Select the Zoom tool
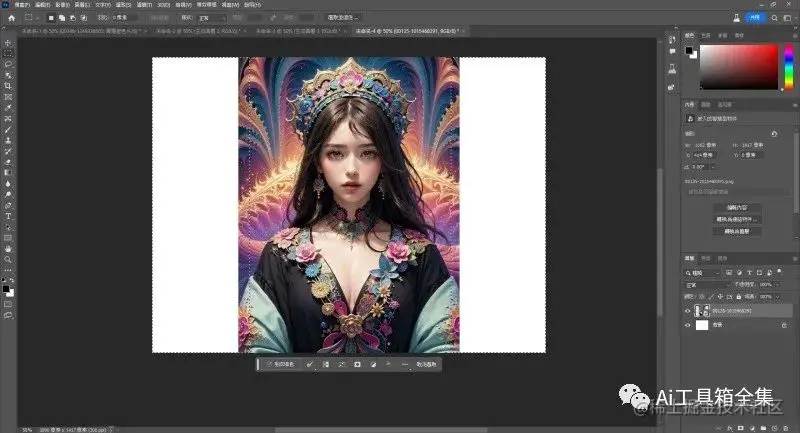The height and width of the screenshot is (433, 800). 8,260
